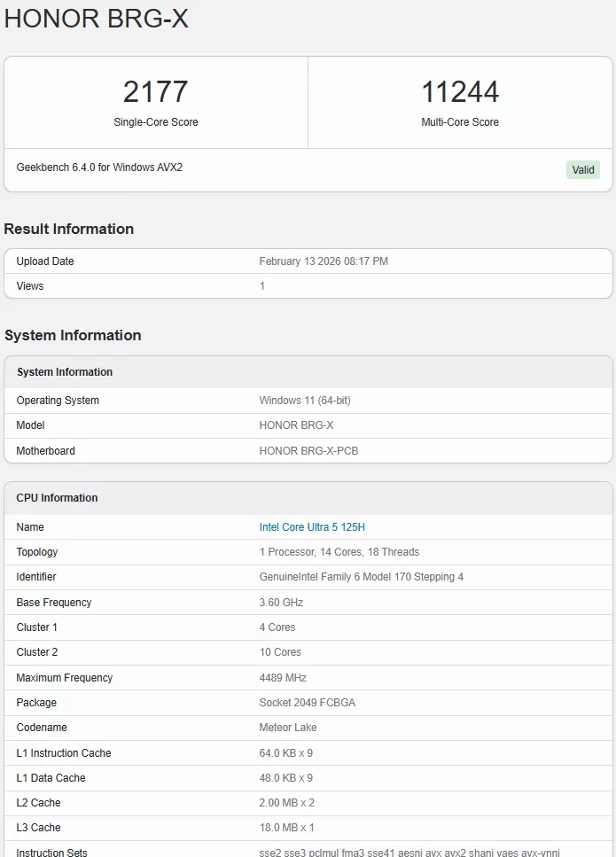Click the green Valid badge
Image resolution: width=616 pixels, height=857 pixels.
click(582, 169)
